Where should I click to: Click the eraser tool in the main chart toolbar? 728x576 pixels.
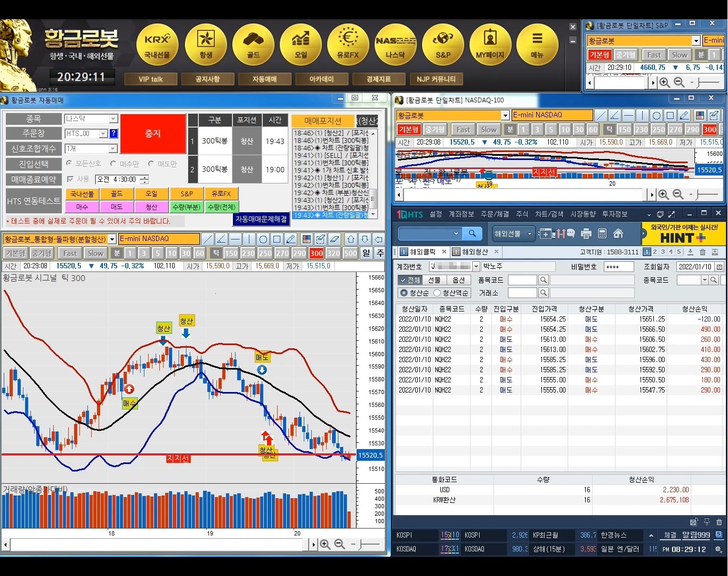click(334, 239)
